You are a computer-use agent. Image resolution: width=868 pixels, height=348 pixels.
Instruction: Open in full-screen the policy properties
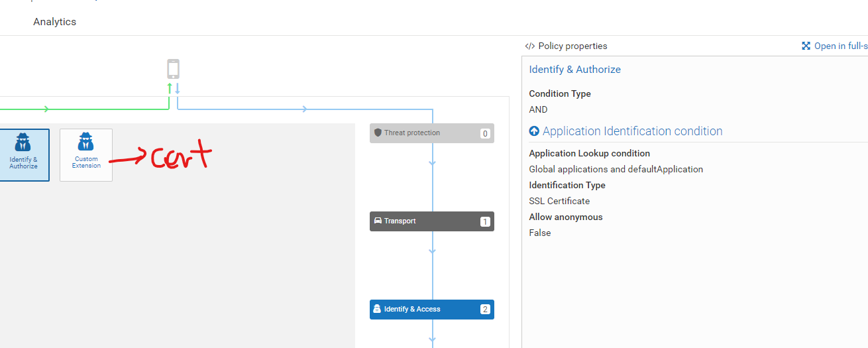pyautogui.click(x=835, y=46)
